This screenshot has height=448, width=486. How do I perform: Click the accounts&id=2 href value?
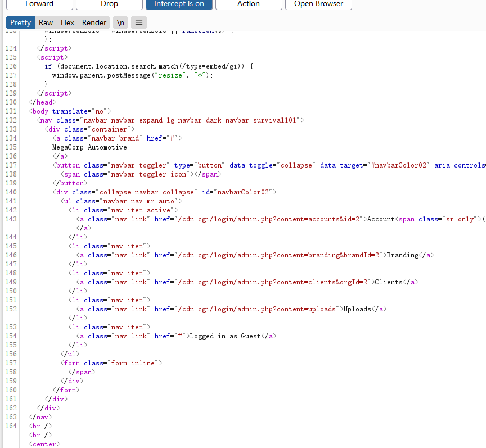pos(270,219)
